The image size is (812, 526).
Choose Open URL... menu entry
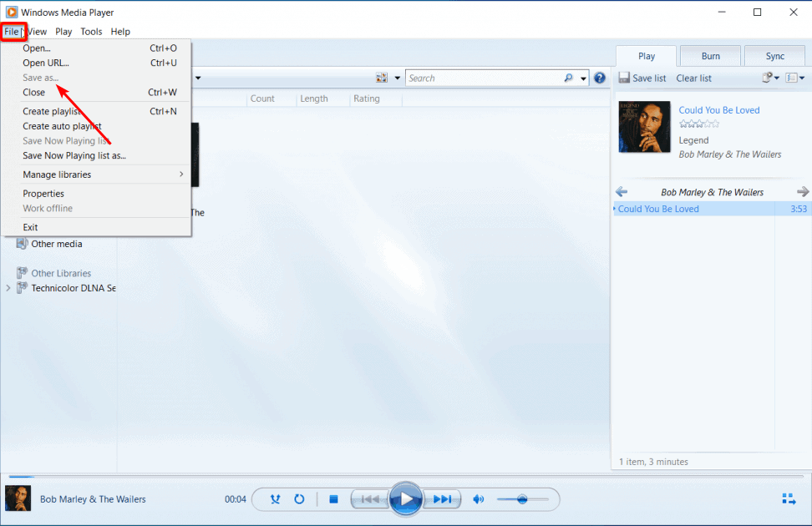pyautogui.click(x=96, y=63)
